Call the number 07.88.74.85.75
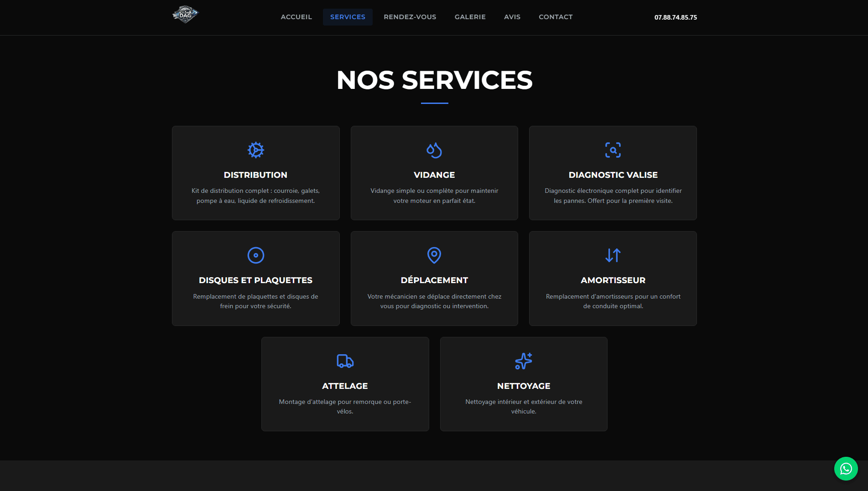 (x=675, y=17)
